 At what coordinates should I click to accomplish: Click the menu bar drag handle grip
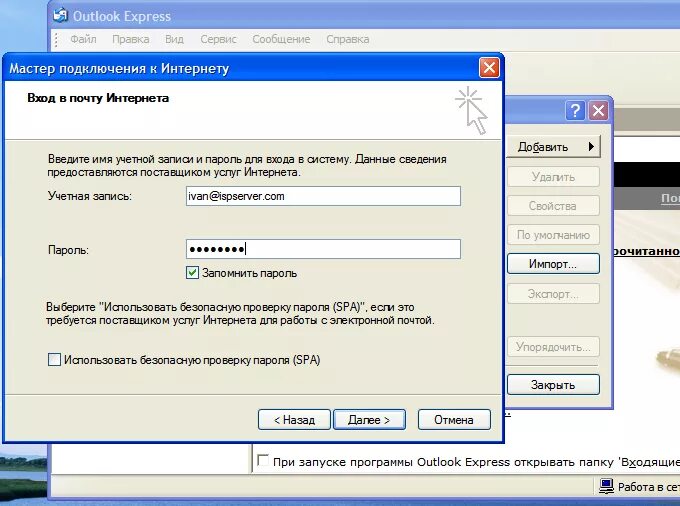[56, 39]
